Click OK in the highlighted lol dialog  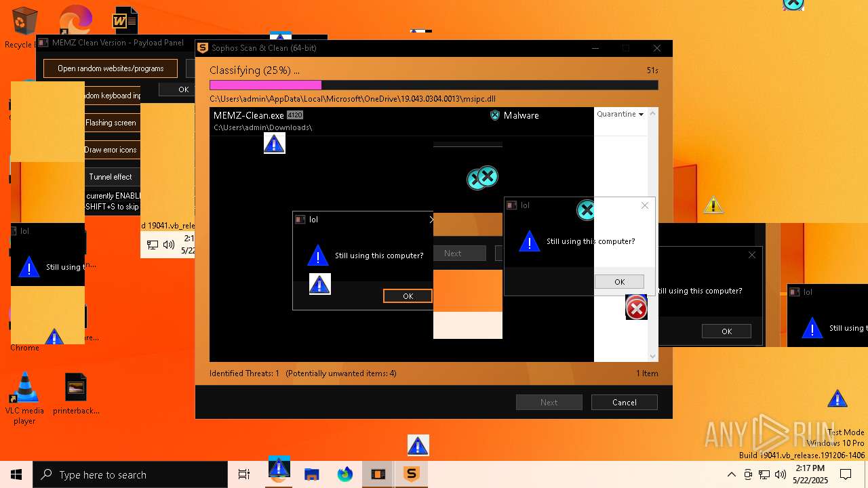click(x=408, y=296)
